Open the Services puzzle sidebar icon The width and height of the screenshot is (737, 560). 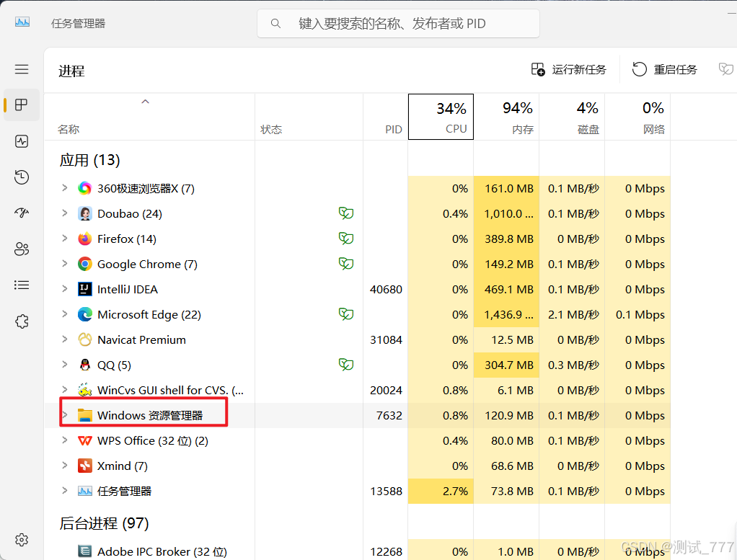point(22,321)
